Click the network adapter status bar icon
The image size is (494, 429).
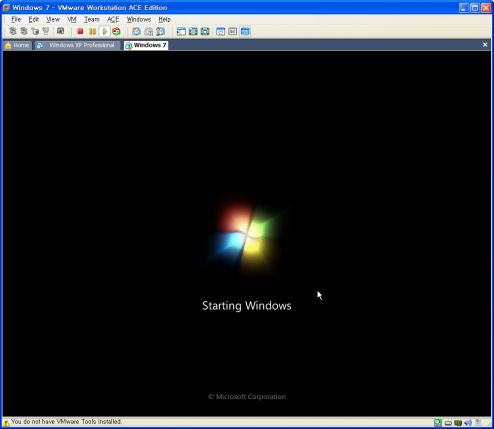click(458, 423)
